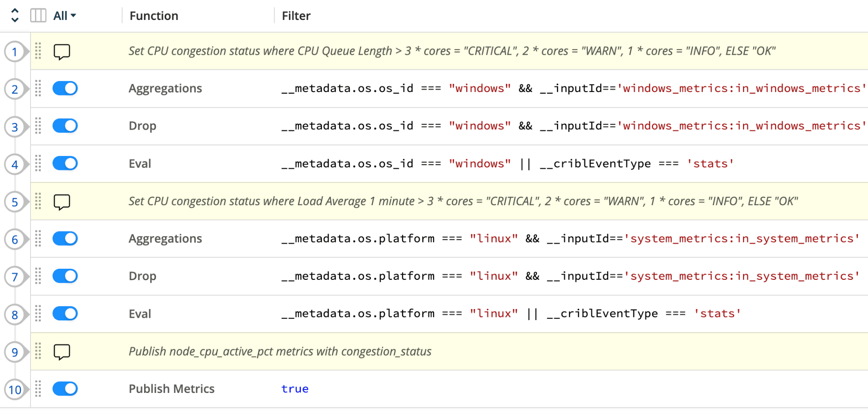Grab the drag handle on row 2
Viewport: 868px width, 412px height.
coord(38,89)
